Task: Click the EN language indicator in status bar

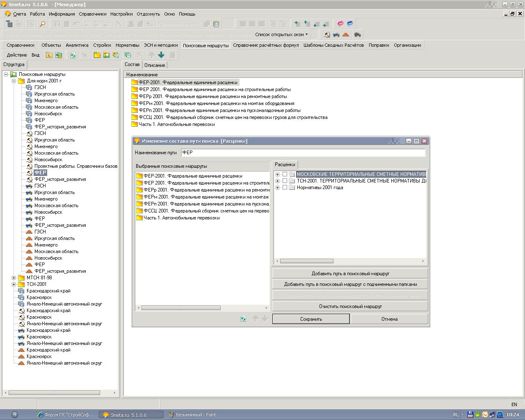Action: click(514, 404)
